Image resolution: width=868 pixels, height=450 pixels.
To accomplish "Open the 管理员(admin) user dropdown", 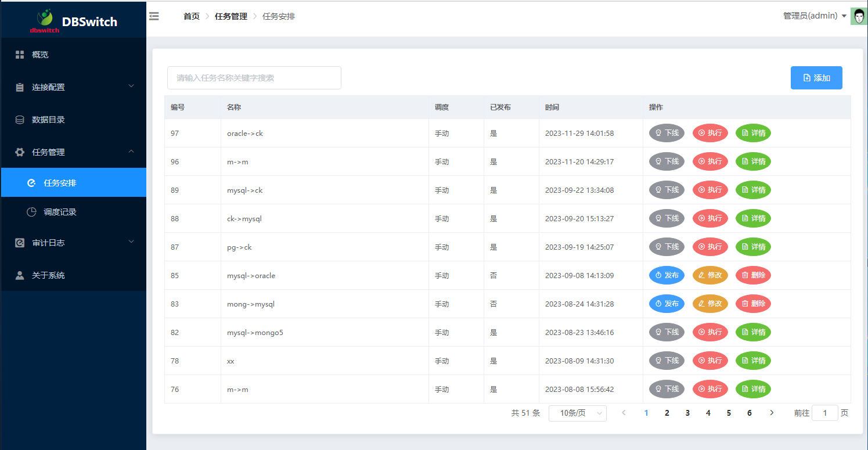I will 815,16.
